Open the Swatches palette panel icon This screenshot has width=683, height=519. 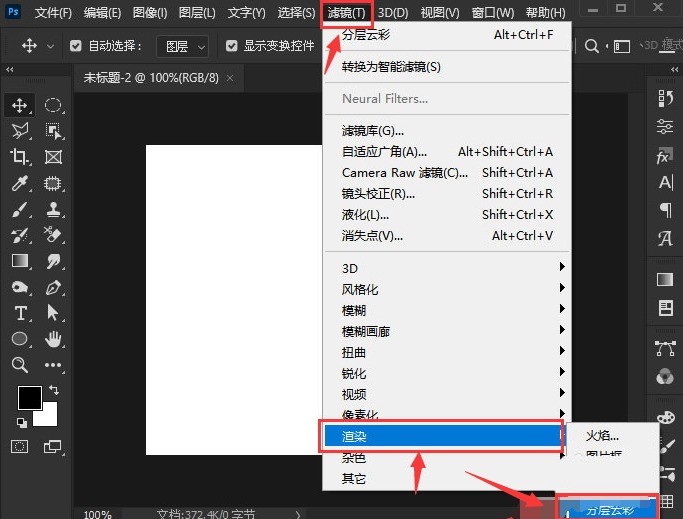[x=666, y=417]
